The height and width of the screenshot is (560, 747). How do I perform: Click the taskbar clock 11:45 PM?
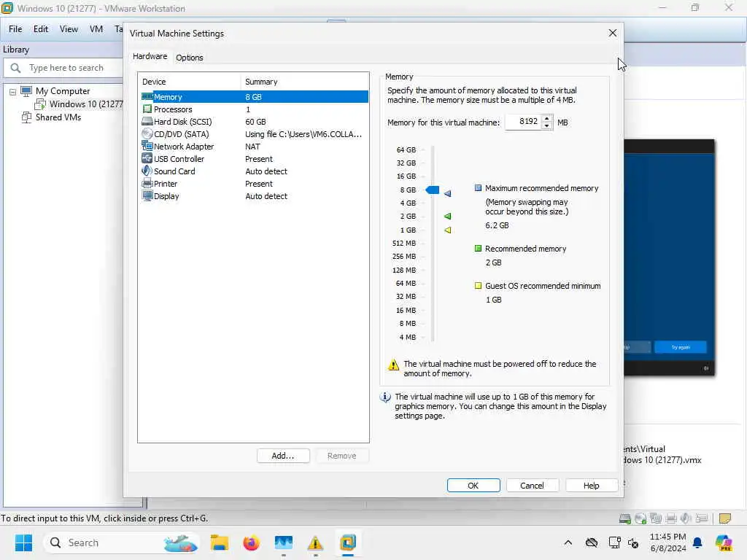(668, 537)
